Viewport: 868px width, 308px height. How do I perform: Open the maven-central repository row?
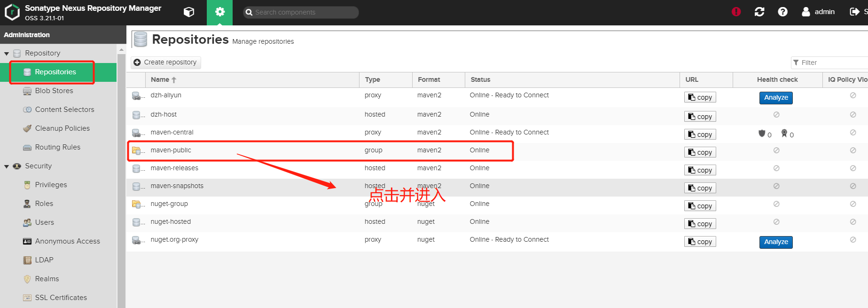497,134
